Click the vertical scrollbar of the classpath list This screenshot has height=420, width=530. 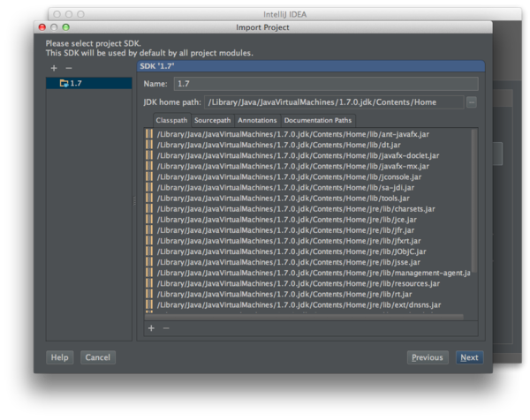click(474, 201)
